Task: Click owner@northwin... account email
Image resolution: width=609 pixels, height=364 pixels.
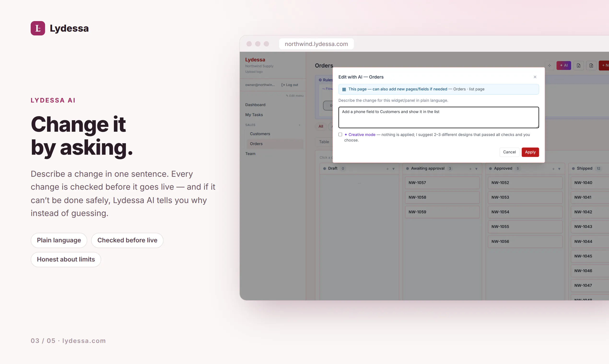Action: pyautogui.click(x=260, y=85)
